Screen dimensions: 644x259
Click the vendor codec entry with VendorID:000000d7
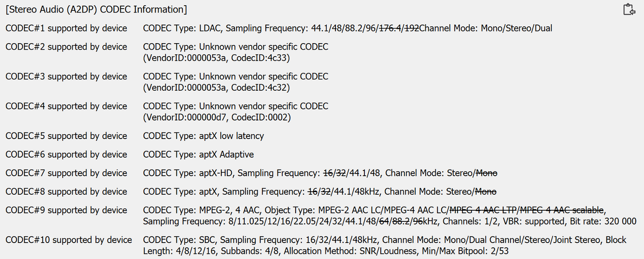click(236, 112)
